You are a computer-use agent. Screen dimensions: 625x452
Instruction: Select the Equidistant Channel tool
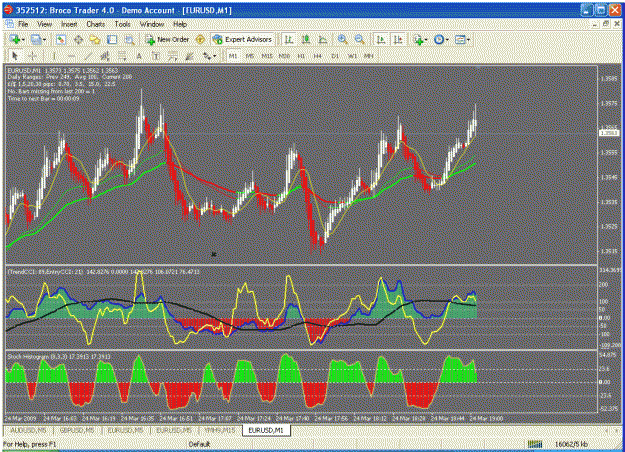pos(105,56)
